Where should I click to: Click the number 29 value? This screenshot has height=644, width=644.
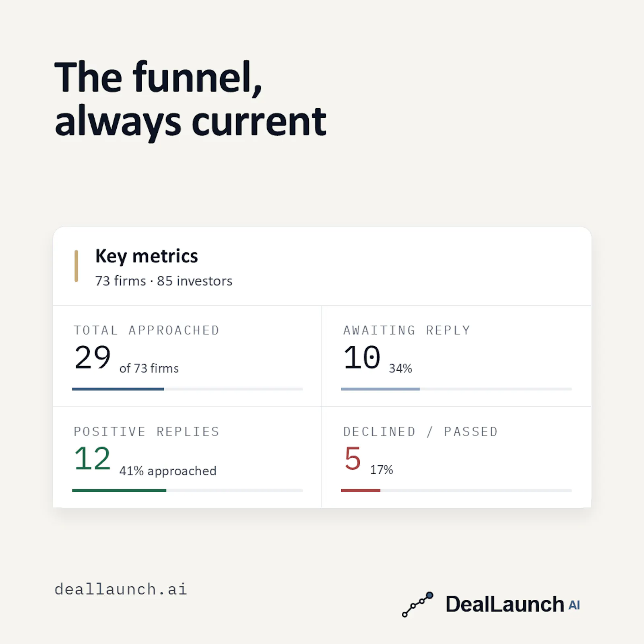pos(93,357)
